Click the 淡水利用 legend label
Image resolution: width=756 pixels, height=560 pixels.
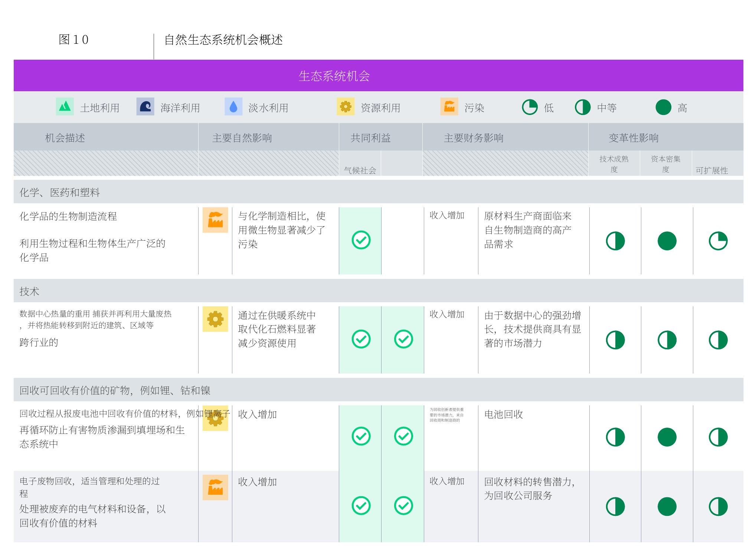pos(268,108)
